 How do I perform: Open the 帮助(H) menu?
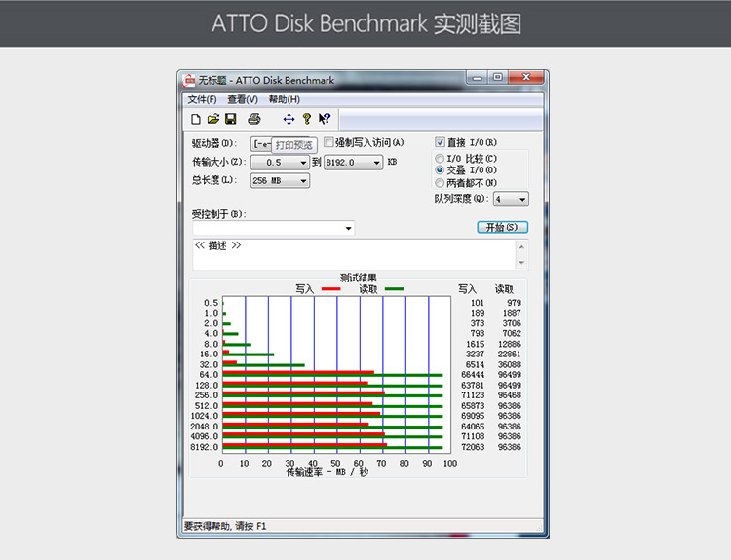[284, 99]
